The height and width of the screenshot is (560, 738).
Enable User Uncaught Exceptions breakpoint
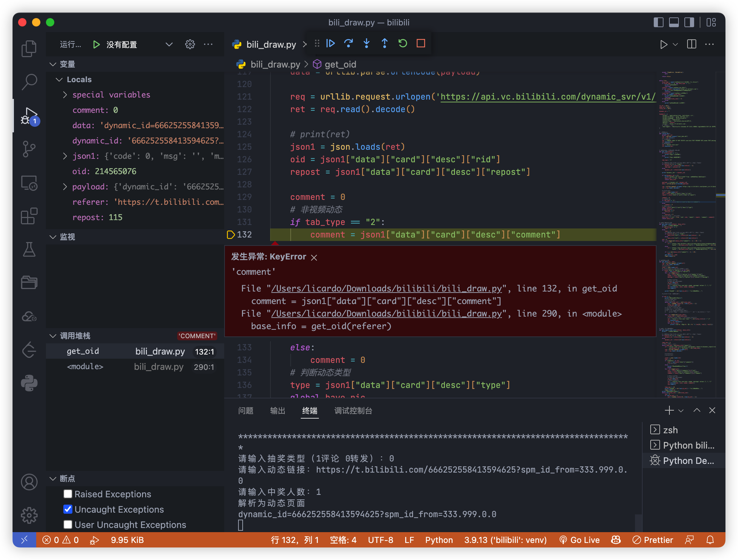[x=68, y=524]
